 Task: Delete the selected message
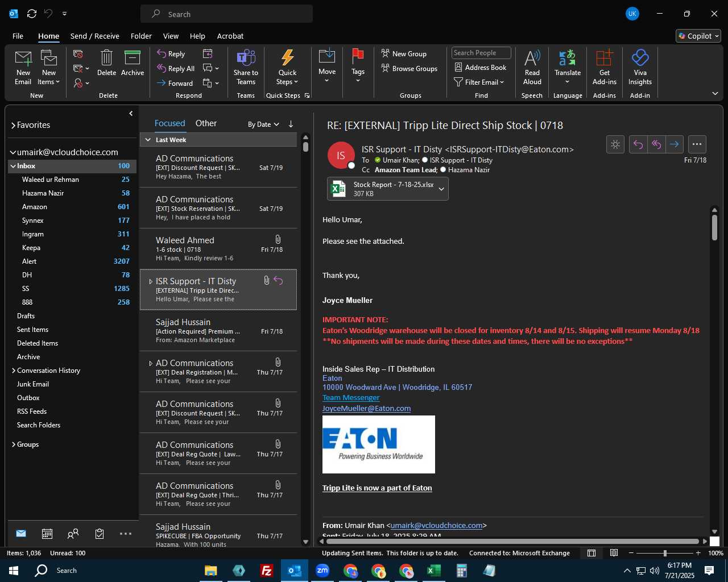pyautogui.click(x=106, y=63)
